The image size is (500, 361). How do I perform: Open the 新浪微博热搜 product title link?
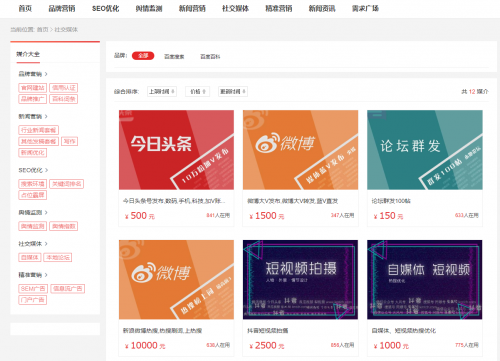[x=162, y=331]
